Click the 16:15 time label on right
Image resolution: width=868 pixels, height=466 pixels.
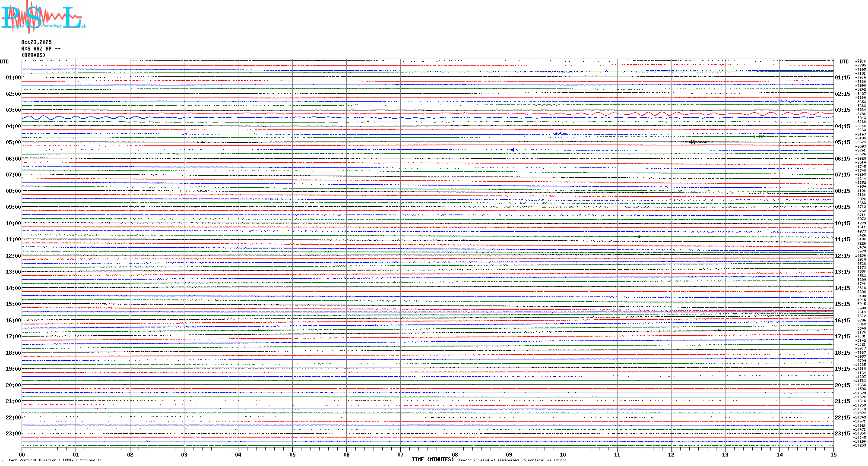842,321
